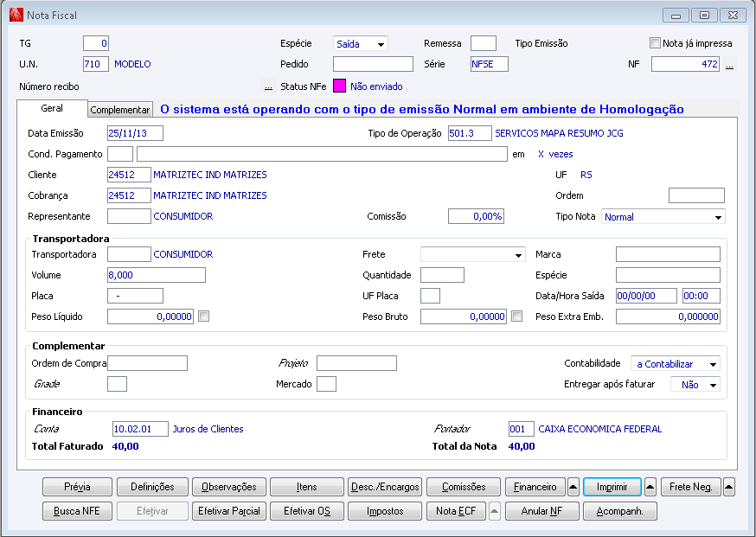
Task: Focus the Projeto input field
Action: (356, 363)
